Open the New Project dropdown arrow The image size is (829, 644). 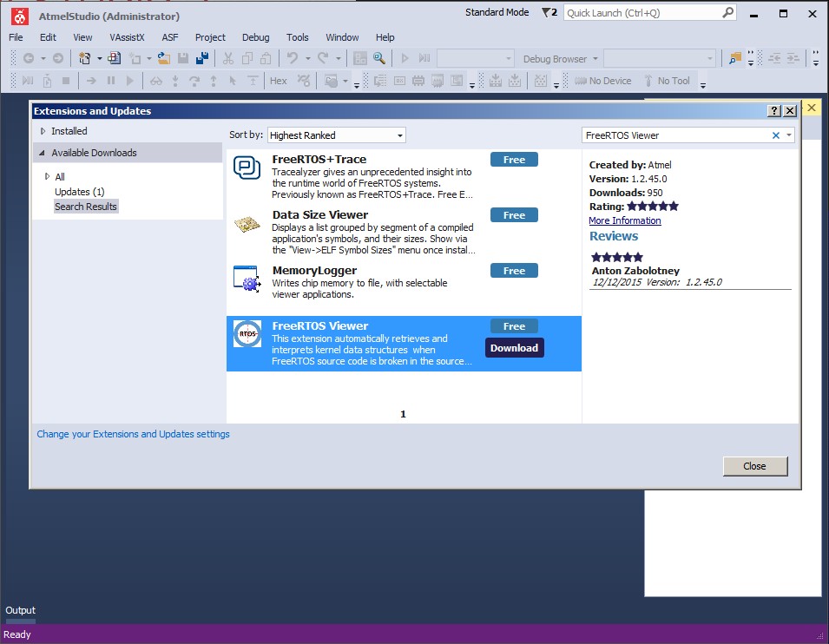point(99,59)
